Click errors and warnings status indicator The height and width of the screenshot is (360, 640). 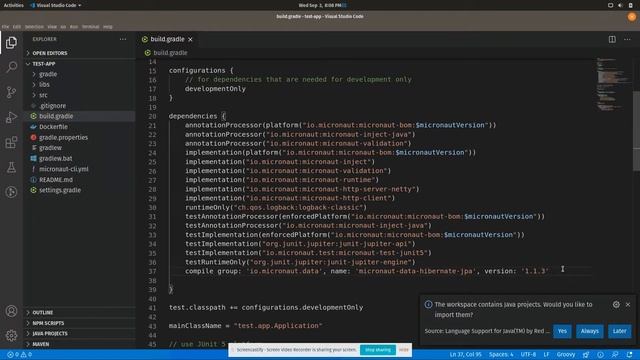coord(19,355)
